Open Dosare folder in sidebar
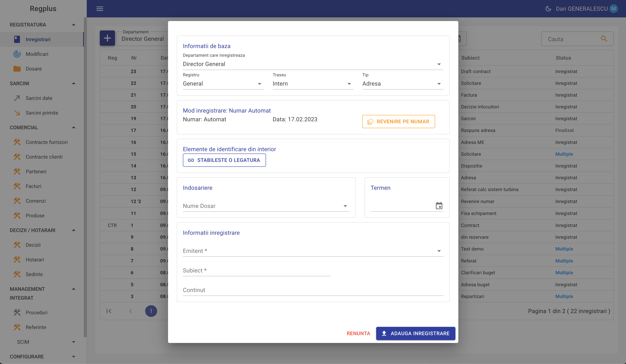This screenshot has height=364, width=626. (34, 69)
